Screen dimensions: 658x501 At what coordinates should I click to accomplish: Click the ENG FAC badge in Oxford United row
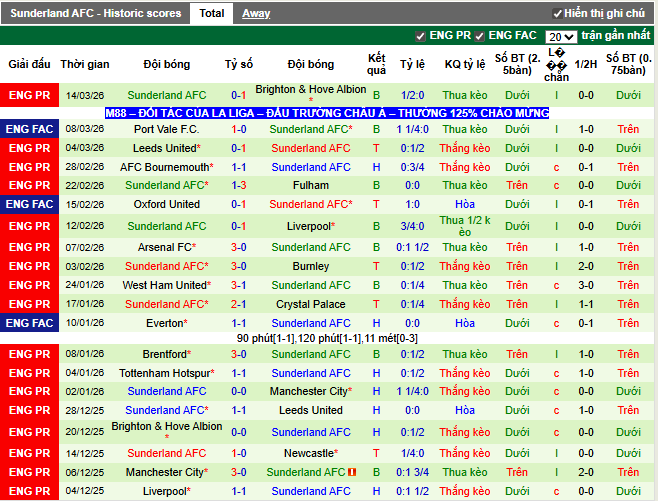(28, 204)
